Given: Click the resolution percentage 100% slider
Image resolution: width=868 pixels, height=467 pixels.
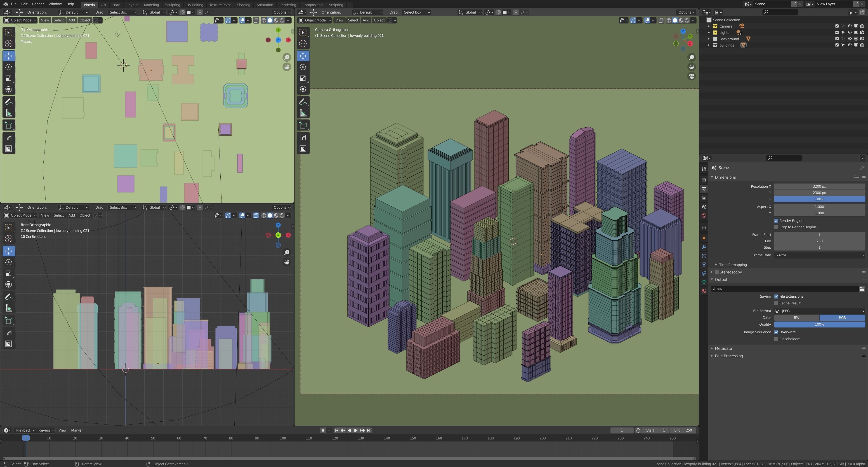Looking at the screenshot, I should pos(819,199).
